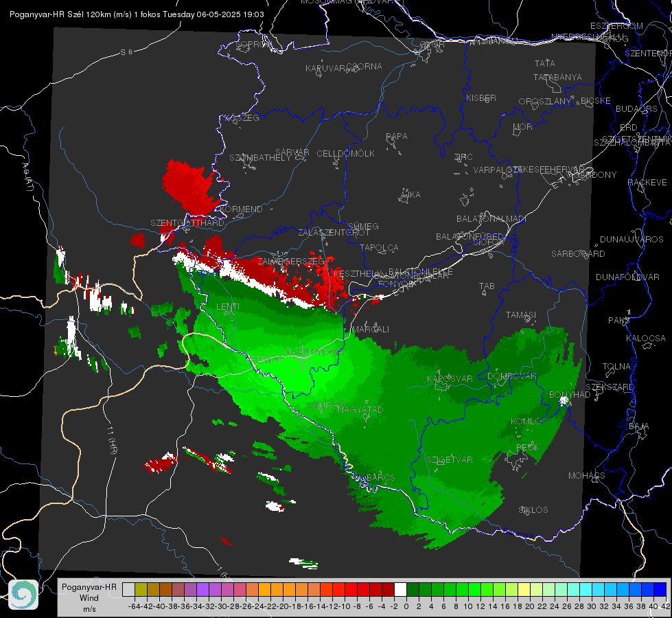Image resolution: width=672 pixels, height=618 pixels.
Task: Pick the dark blue swatch between 40 and 42
Action: pos(660,590)
